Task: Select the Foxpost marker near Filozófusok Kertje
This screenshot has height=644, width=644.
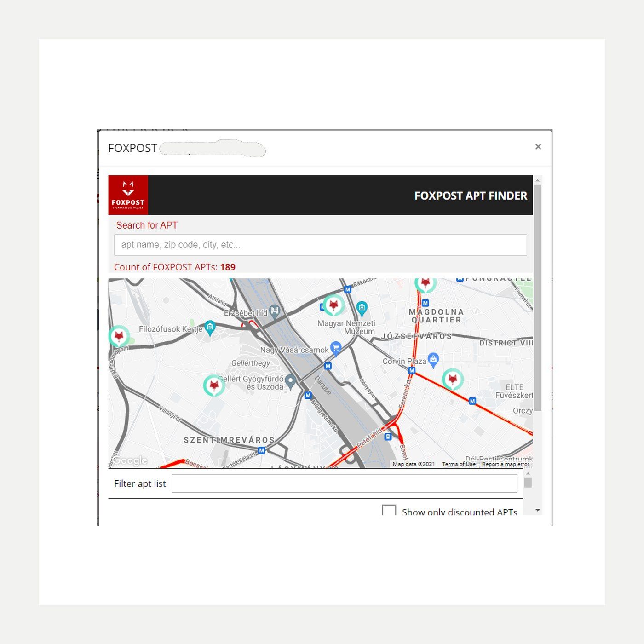Action: 119,337
